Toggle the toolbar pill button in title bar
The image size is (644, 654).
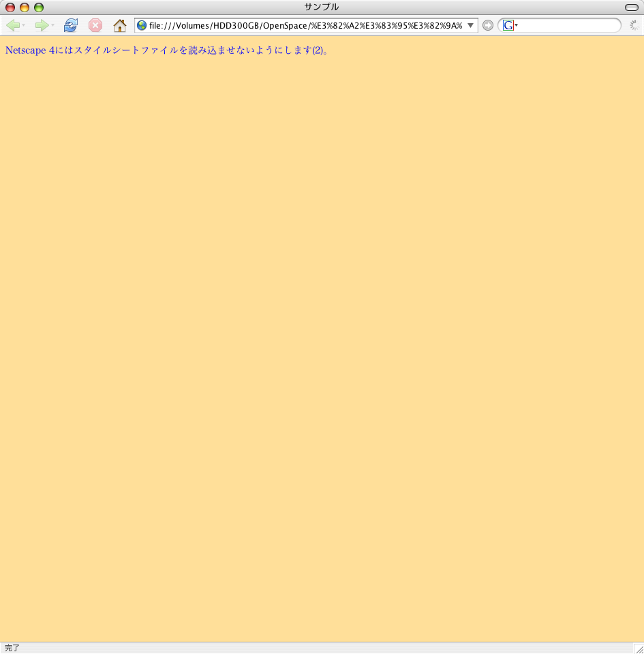click(632, 7)
